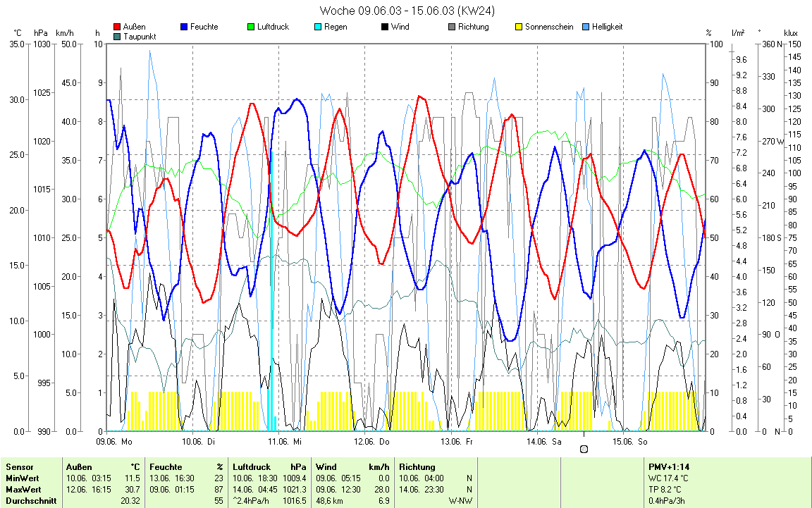Click the chart title Woche 09.06.03 - 15.06.03
The width and height of the screenshot is (812, 508).
tap(407, 11)
